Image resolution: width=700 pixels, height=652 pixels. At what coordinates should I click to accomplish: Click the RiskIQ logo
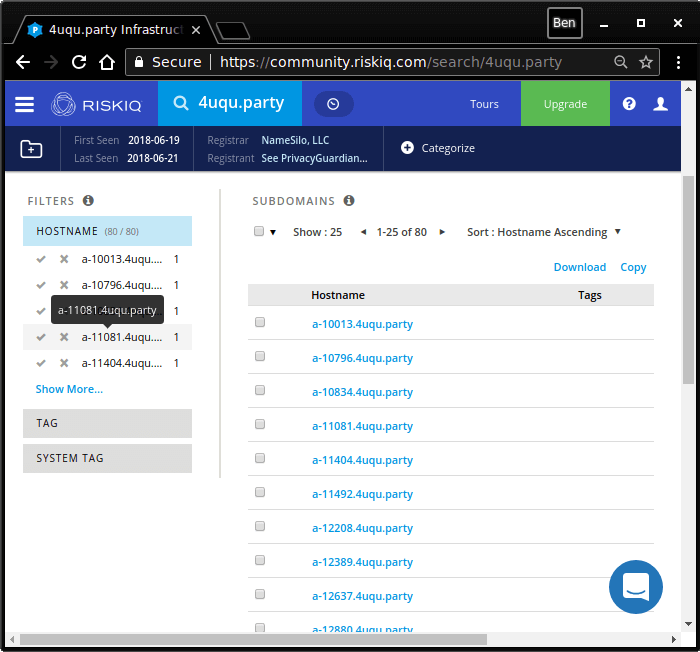[96, 104]
